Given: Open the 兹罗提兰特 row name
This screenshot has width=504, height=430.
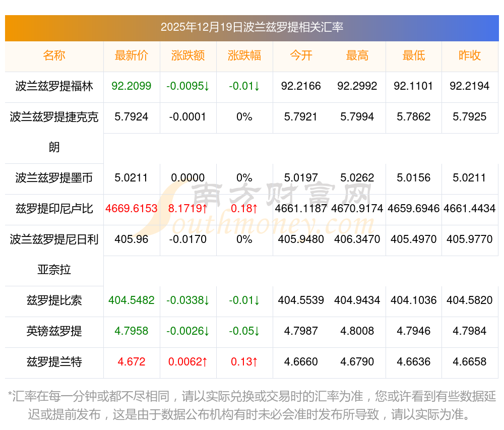Looking at the screenshot, I should [x=54, y=362].
